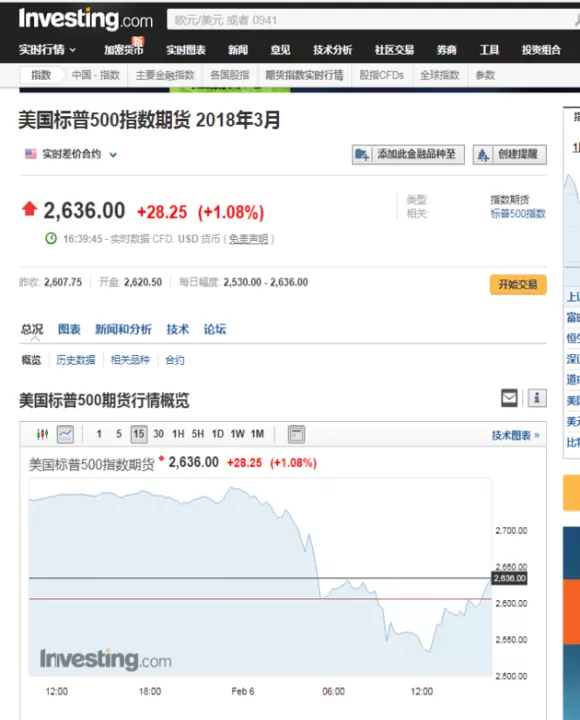Go to the 新闻 menu
The width and height of the screenshot is (580, 720).
pyautogui.click(x=238, y=50)
